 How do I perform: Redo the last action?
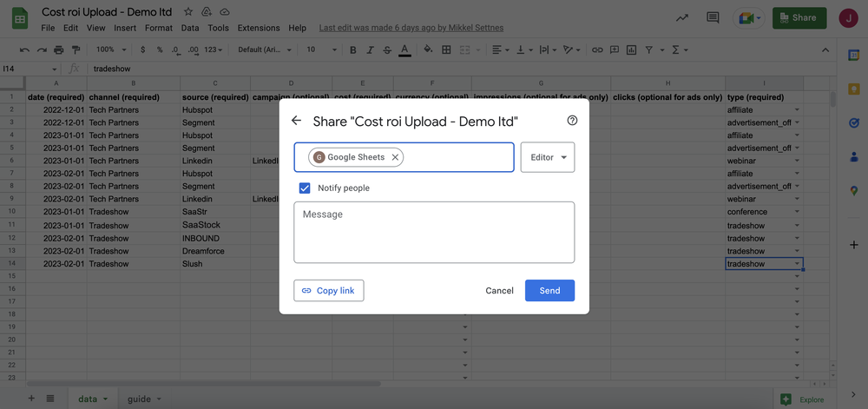[x=42, y=49]
